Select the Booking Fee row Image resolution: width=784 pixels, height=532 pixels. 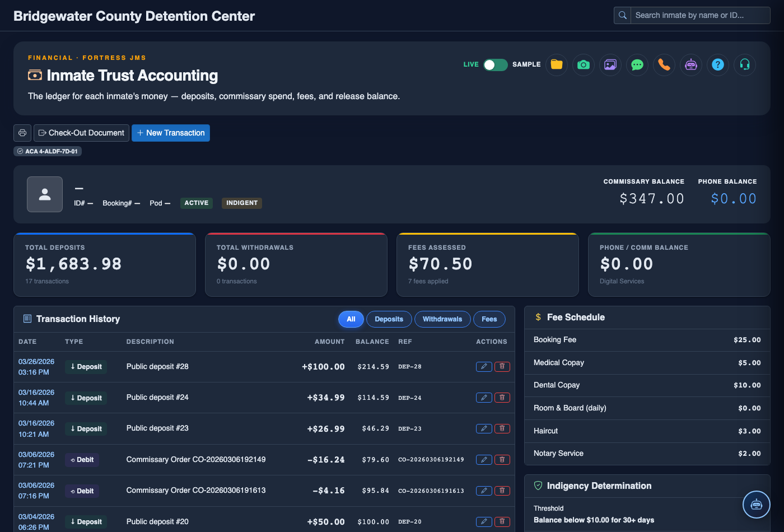pyautogui.click(x=647, y=340)
